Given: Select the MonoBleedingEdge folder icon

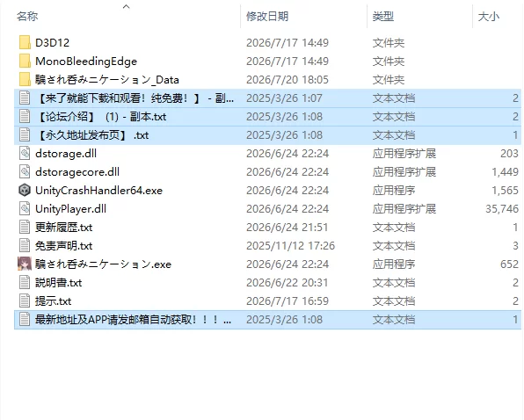Looking at the screenshot, I should 25,62.
